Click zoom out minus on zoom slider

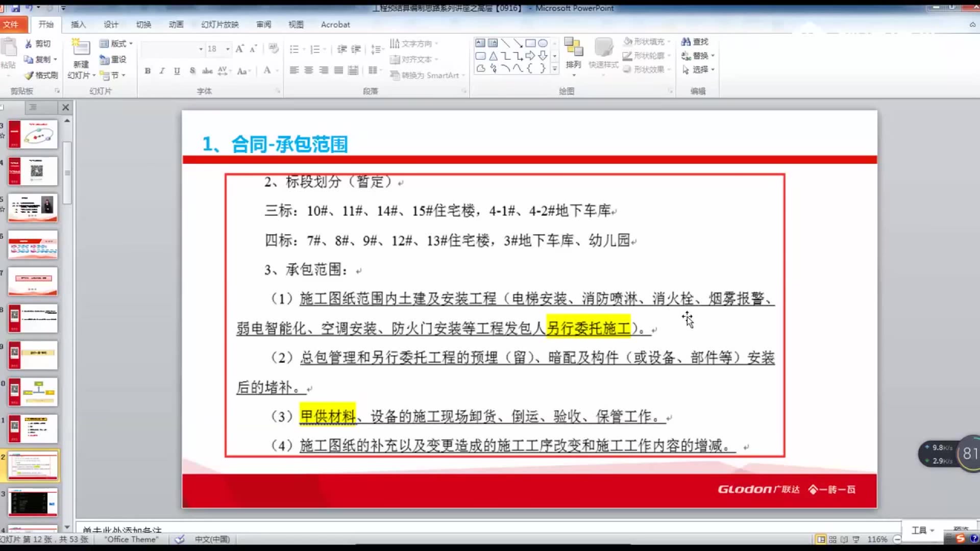pyautogui.click(x=897, y=539)
